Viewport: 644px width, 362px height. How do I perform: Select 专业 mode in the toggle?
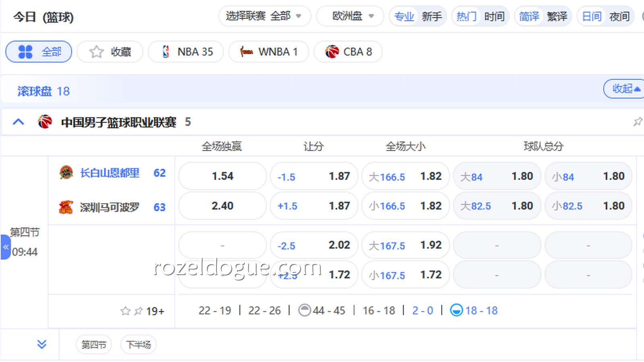click(x=404, y=16)
